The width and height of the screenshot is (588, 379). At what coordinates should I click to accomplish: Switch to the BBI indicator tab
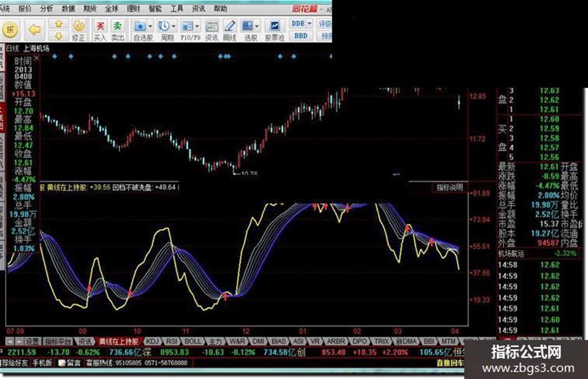pyautogui.click(x=429, y=341)
